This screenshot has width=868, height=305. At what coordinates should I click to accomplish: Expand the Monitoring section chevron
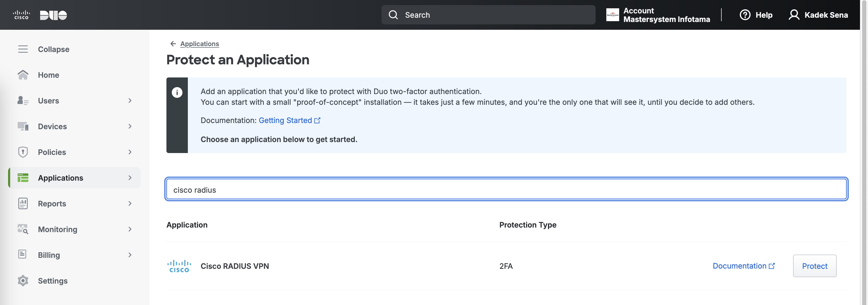130,229
